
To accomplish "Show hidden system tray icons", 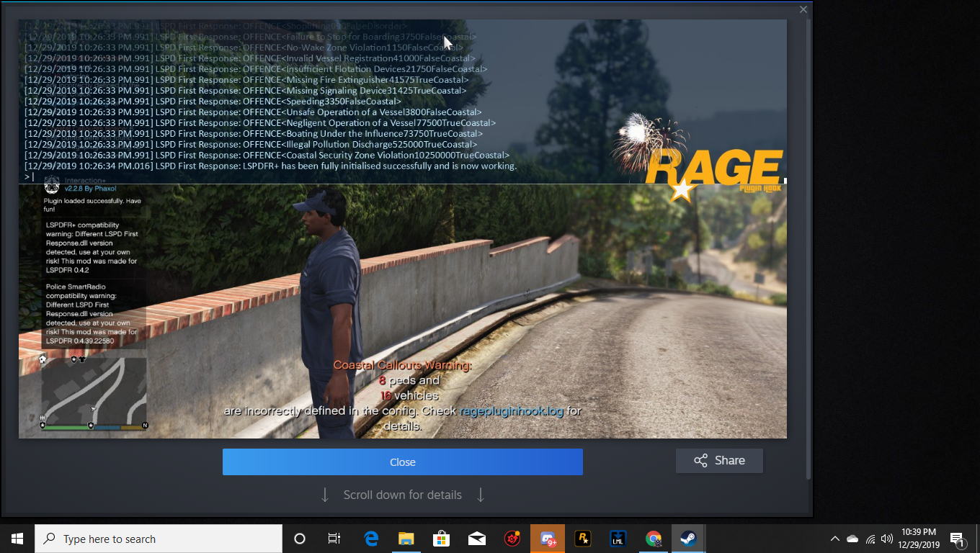I will 835,539.
